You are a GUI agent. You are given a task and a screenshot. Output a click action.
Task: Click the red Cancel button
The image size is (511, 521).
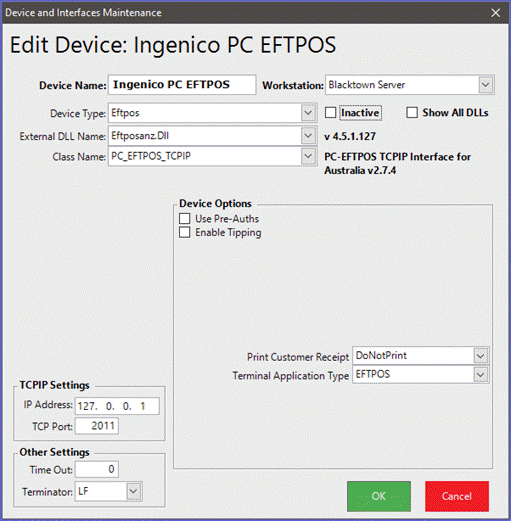[x=457, y=496]
